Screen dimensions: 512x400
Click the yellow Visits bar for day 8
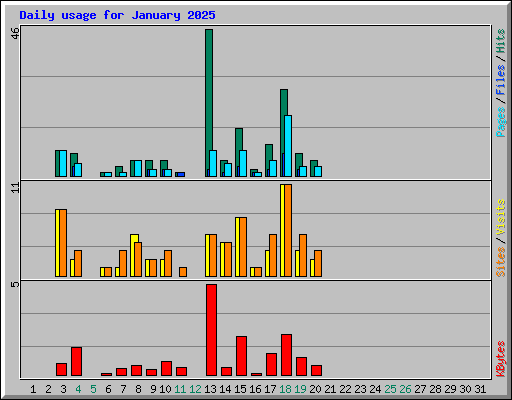133,255
